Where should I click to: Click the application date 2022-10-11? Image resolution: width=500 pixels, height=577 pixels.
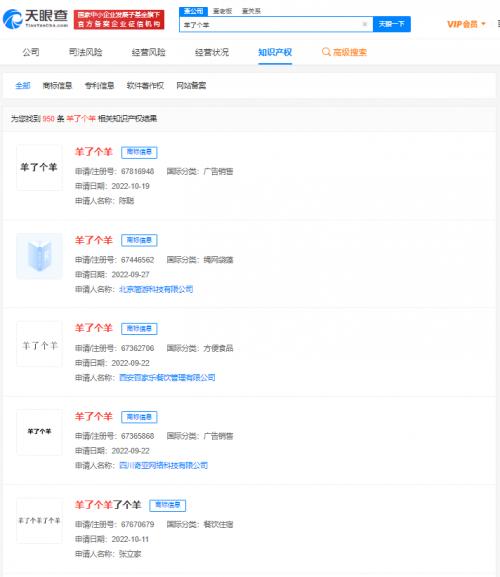131,539
